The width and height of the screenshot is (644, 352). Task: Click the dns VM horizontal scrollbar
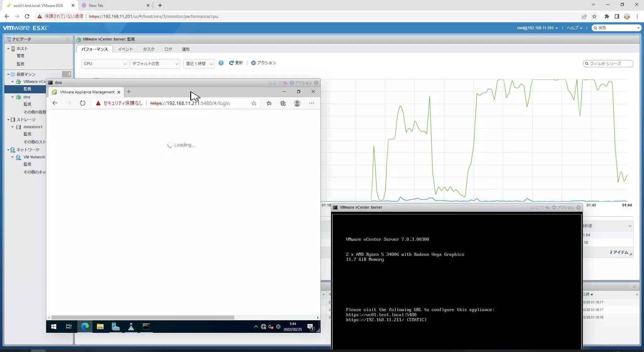click(143, 317)
